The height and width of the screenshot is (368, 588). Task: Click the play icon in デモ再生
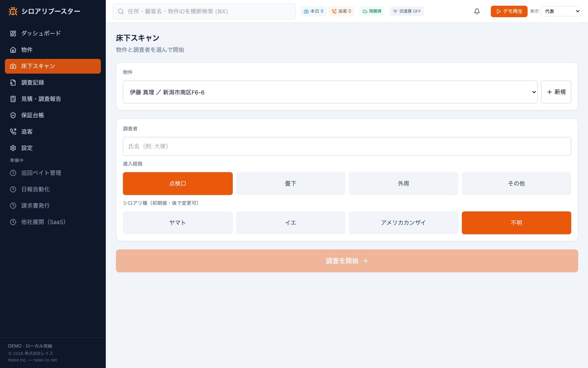499,11
